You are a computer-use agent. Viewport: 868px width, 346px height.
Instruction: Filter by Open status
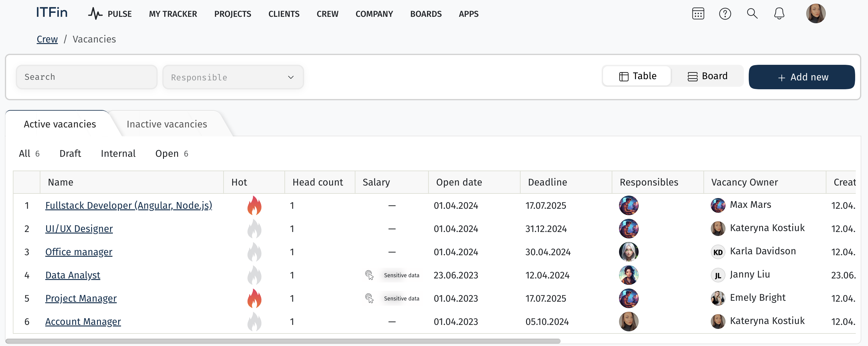tap(172, 154)
